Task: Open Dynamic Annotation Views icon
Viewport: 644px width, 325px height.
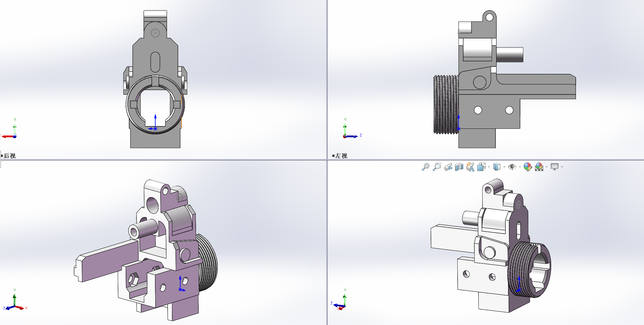Action: pos(470,167)
